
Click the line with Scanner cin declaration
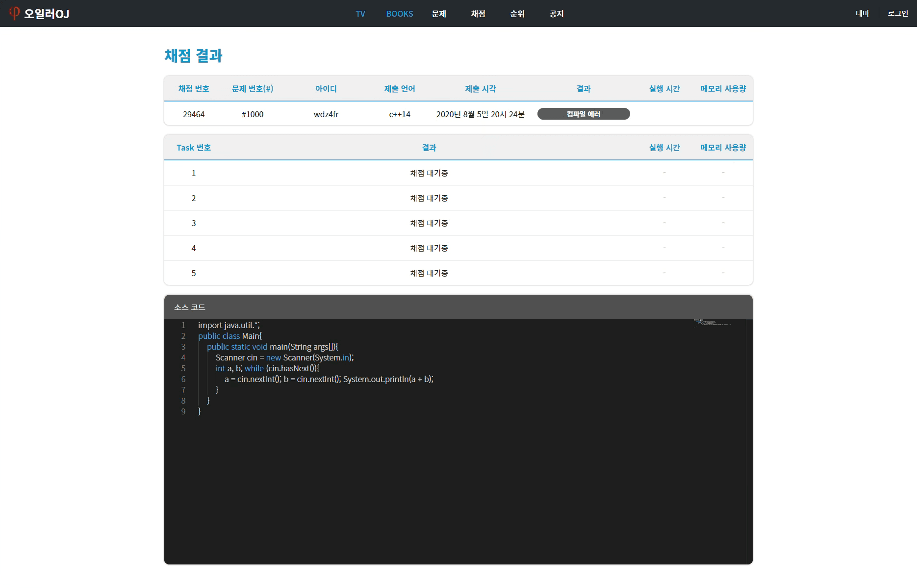tap(284, 358)
